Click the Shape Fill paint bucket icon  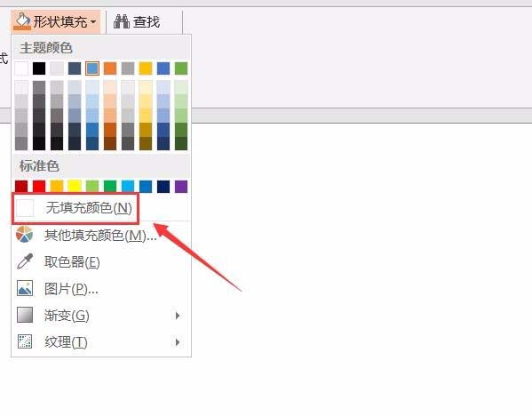[x=22, y=21]
